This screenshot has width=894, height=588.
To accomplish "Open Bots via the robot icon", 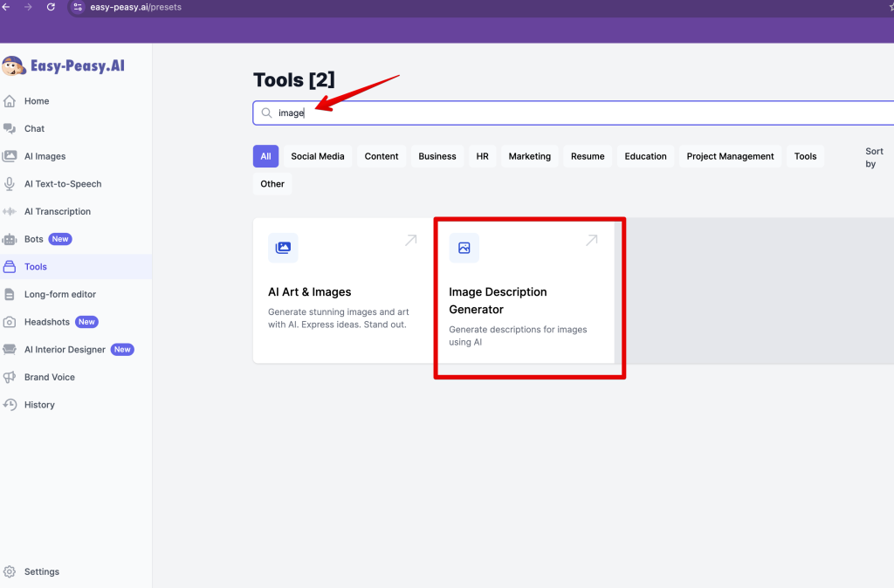I will 10,239.
